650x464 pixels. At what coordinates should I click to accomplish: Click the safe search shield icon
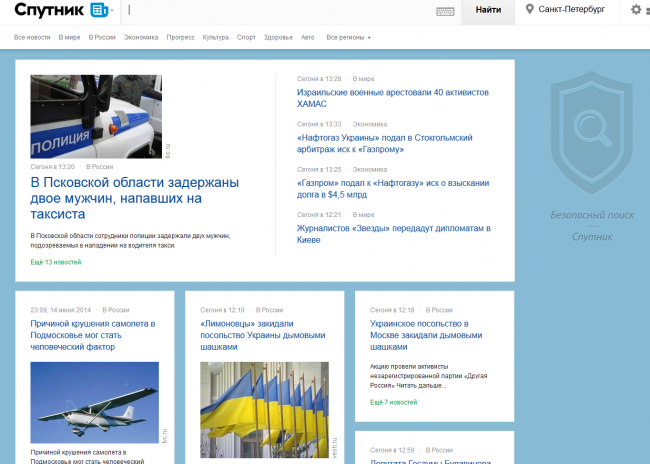592,133
